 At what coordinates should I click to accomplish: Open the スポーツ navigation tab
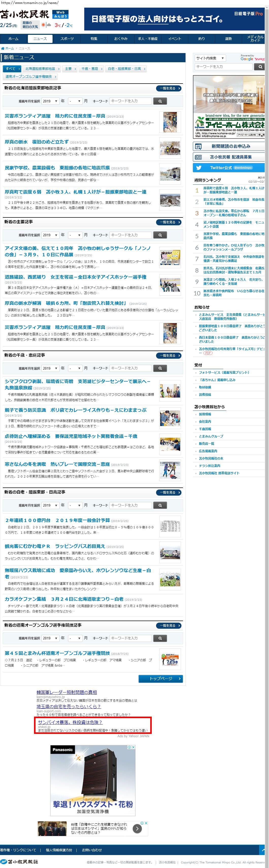pyautogui.click(x=67, y=39)
